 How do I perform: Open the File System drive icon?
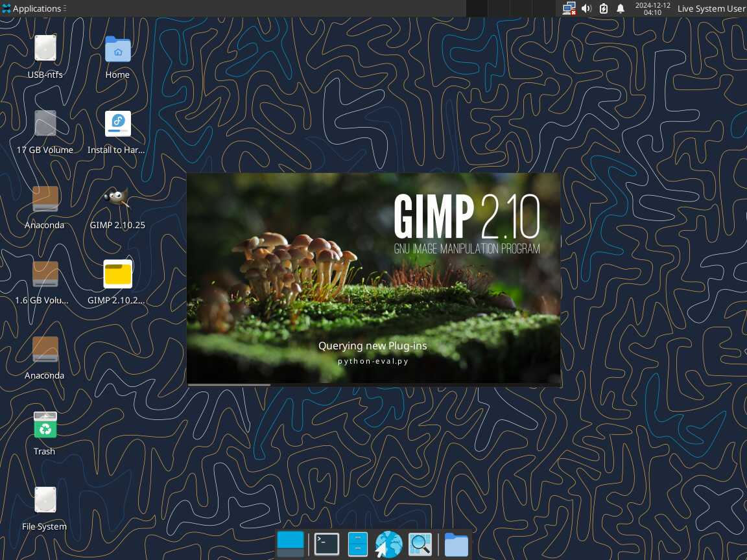[45, 500]
